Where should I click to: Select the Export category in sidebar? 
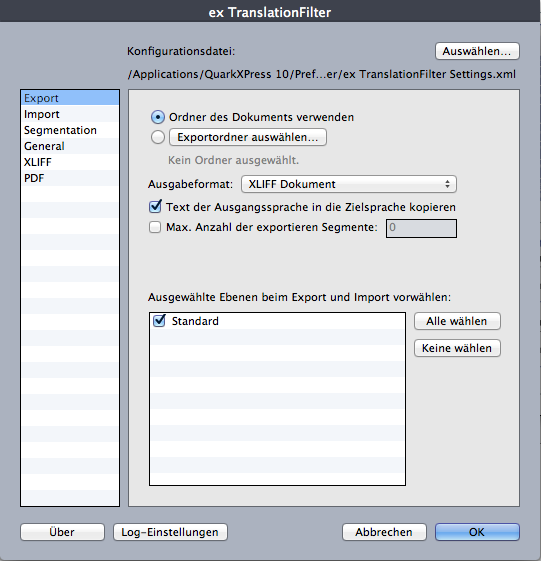pos(70,98)
